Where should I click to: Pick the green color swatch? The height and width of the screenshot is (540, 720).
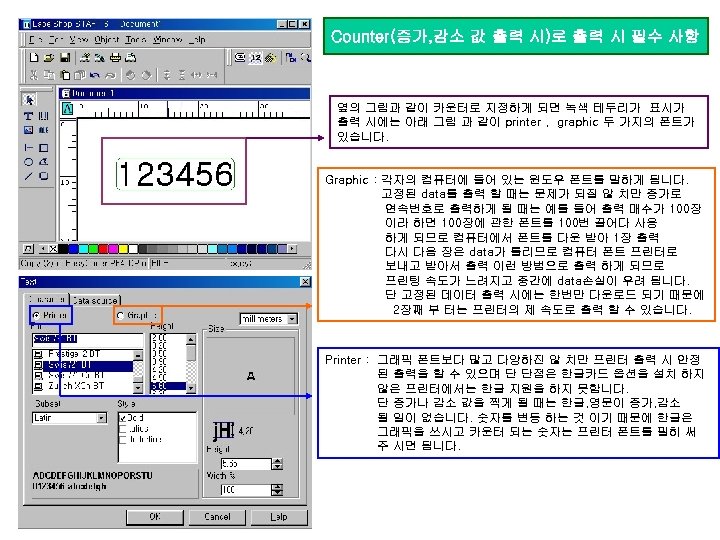(x=93, y=249)
